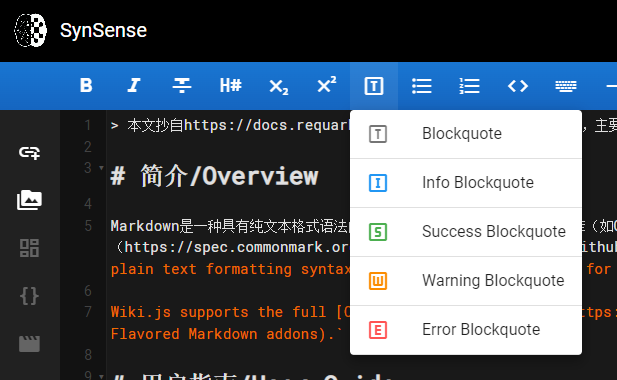Viewport: 617px width, 380px height.
Task: Click the SynSense logo image
Action: pos(31,30)
